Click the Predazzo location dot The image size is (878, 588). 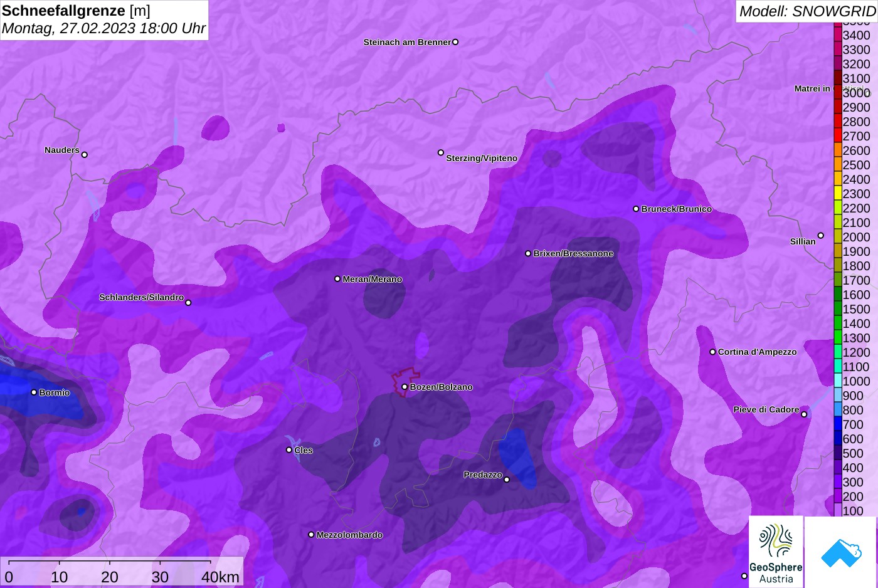pos(507,480)
